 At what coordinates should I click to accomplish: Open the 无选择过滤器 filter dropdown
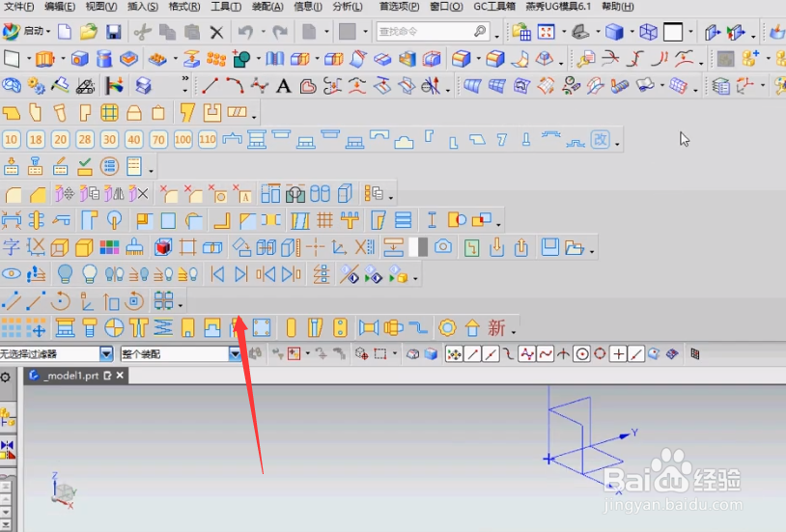pos(106,354)
